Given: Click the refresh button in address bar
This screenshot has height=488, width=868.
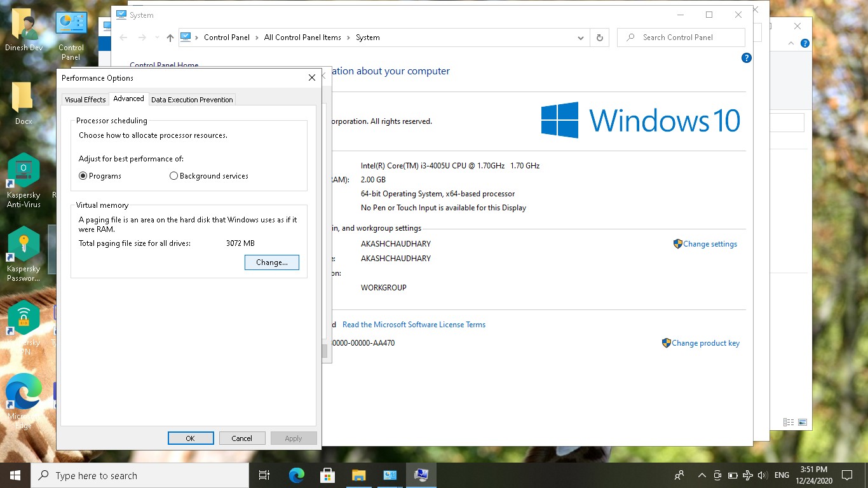Looking at the screenshot, I should tap(599, 37).
